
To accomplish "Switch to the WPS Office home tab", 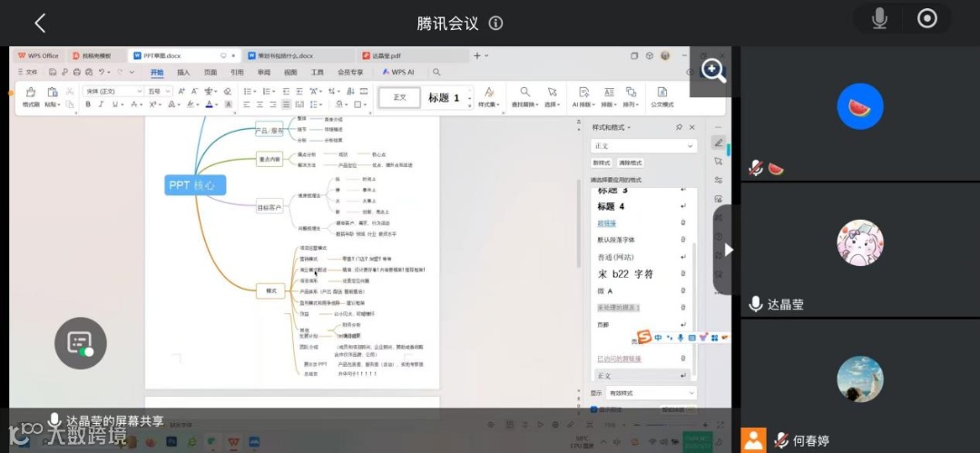I will click(37, 55).
